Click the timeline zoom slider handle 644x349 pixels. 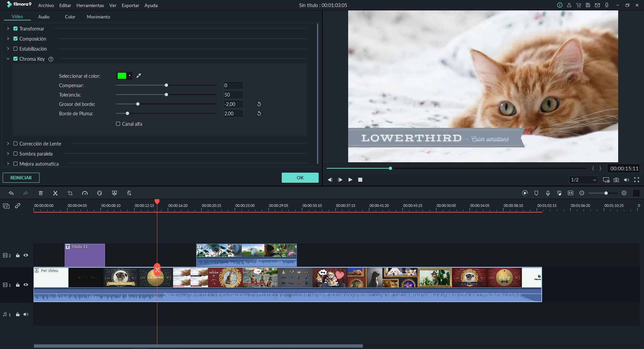tap(606, 193)
